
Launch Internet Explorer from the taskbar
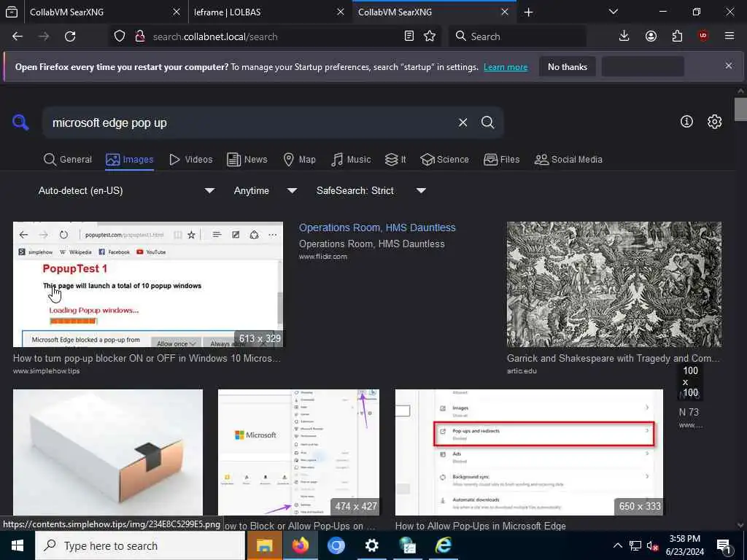(443, 545)
